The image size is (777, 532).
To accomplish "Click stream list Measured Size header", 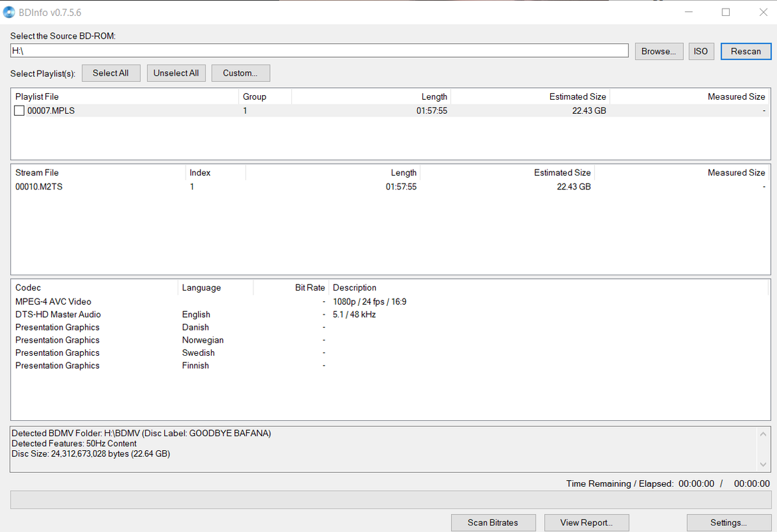I will pyautogui.click(x=682, y=173).
